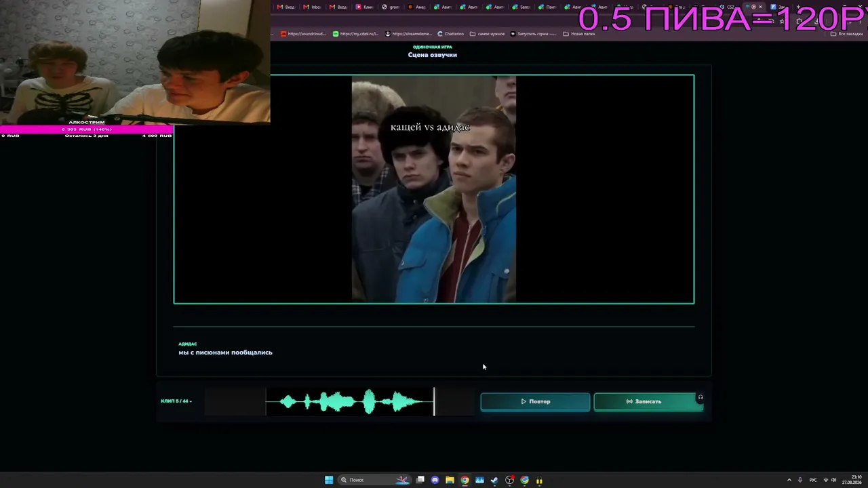This screenshot has width=868, height=488.
Task: Open the network tray icon
Action: pyautogui.click(x=825, y=480)
